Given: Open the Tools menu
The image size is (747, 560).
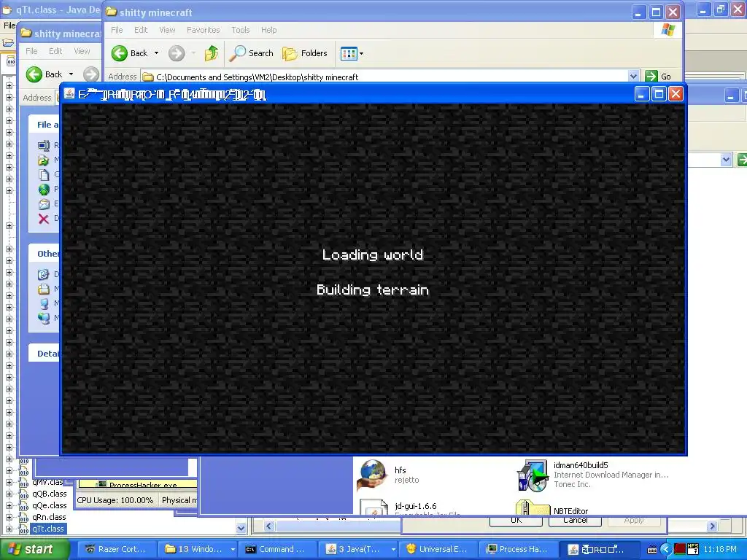Looking at the screenshot, I should pos(240,30).
